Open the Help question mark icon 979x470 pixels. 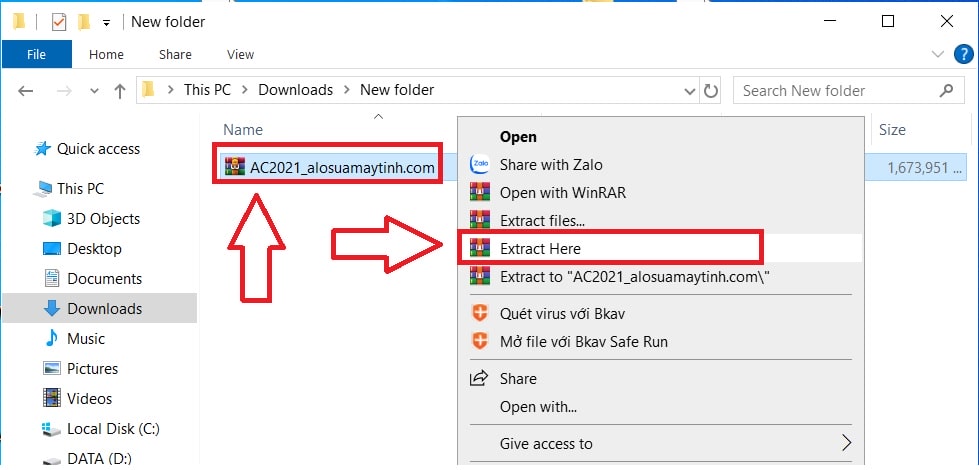point(964,55)
